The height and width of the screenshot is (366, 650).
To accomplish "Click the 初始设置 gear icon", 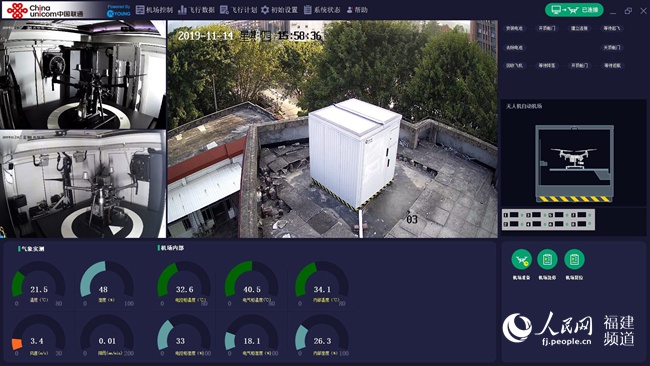I will click(265, 10).
